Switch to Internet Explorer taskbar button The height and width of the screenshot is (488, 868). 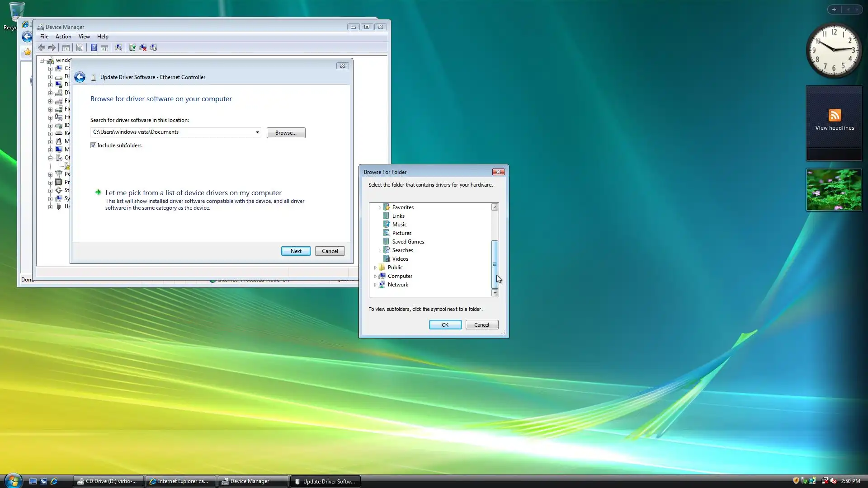coord(180,481)
